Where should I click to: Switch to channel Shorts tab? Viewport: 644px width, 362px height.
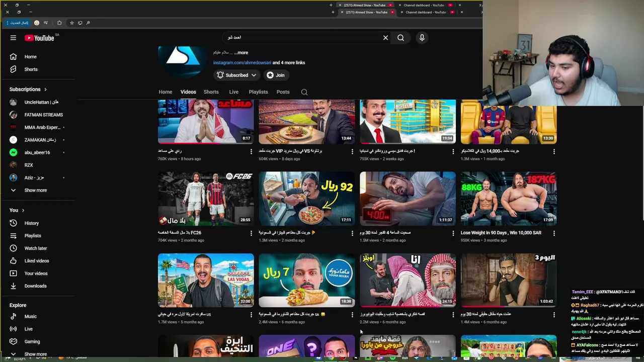[211, 92]
